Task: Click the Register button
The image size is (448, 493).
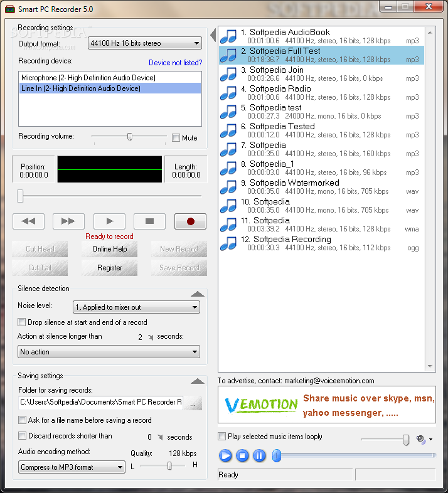Action: pos(109,268)
